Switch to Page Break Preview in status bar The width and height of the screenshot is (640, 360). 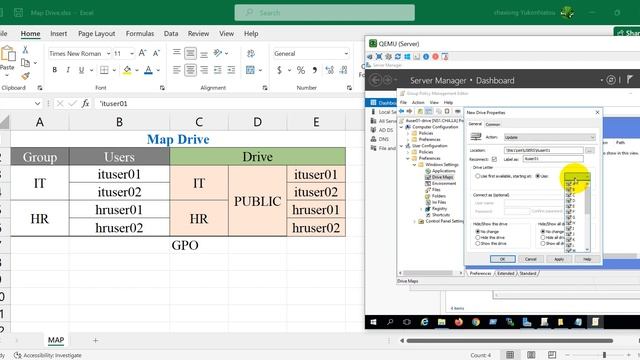click(552, 355)
